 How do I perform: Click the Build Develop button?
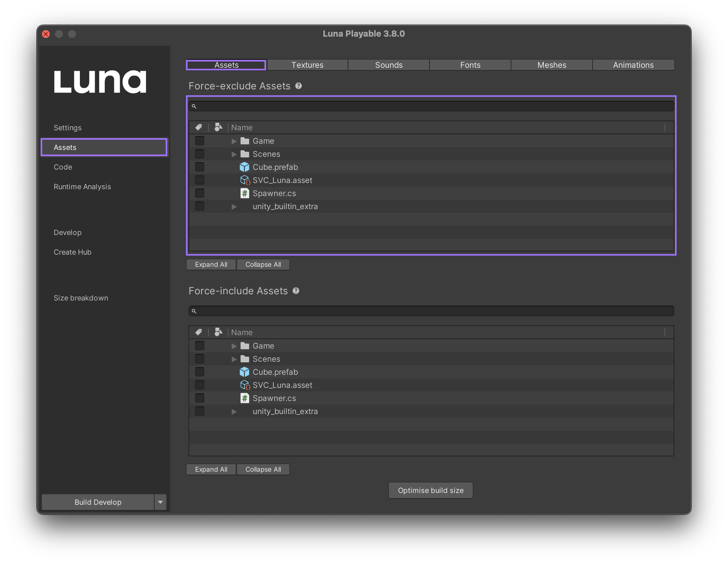click(x=98, y=502)
